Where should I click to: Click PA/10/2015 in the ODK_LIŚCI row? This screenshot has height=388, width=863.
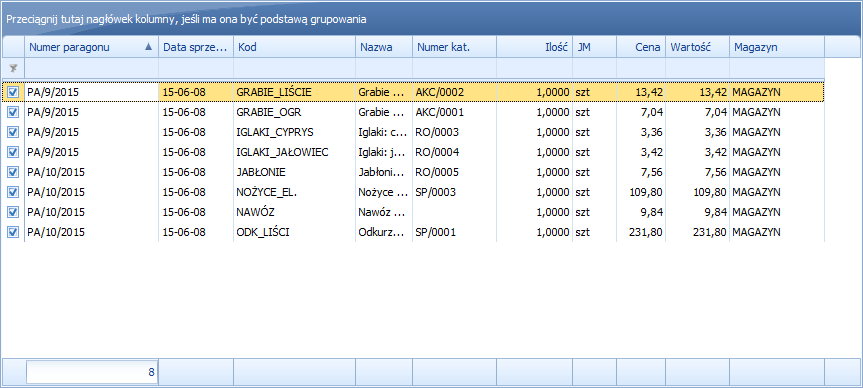tap(92, 232)
